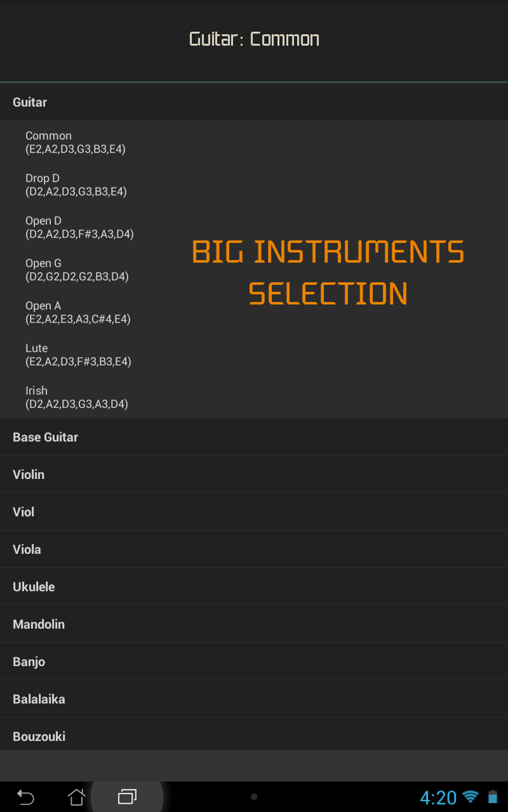Select the Irish guitar tuning
The image size is (508, 812).
[77, 397]
